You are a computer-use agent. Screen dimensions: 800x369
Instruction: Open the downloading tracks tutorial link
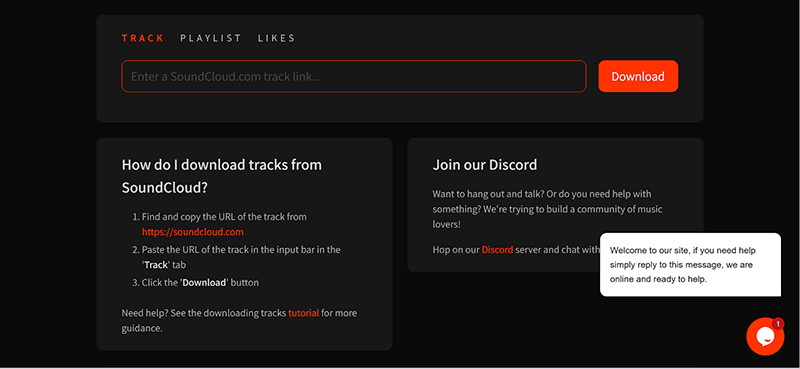(x=304, y=313)
